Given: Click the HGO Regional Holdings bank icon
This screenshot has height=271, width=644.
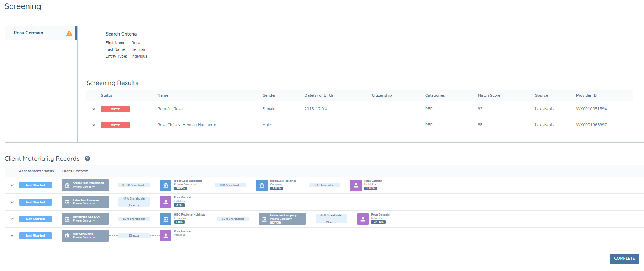Looking at the screenshot, I should [166, 219].
